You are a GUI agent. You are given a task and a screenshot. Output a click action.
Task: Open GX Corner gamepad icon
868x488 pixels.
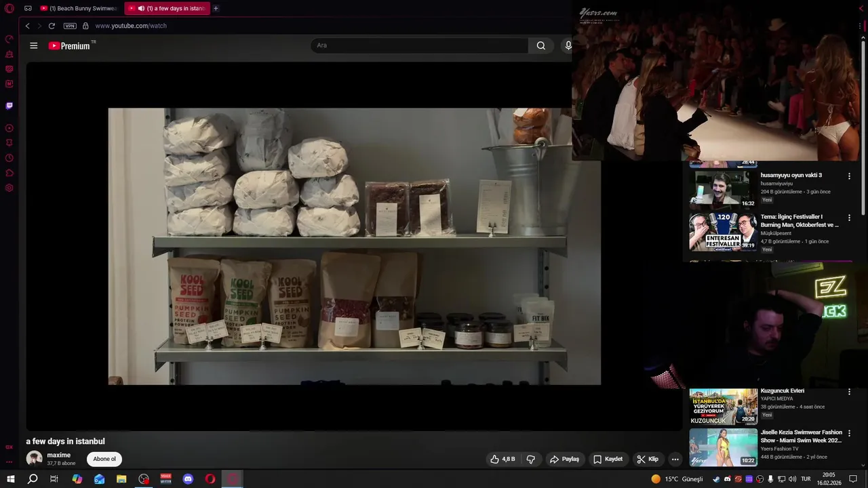28,9
